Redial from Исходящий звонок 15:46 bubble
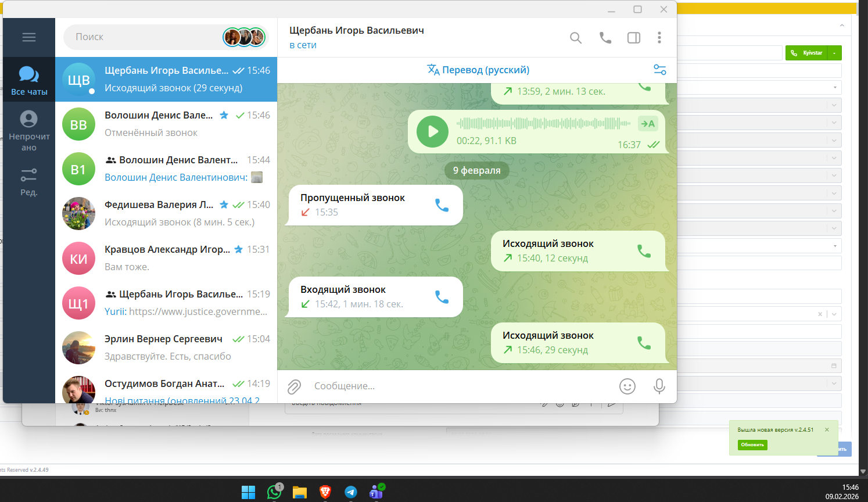The width and height of the screenshot is (868, 502). click(x=644, y=343)
